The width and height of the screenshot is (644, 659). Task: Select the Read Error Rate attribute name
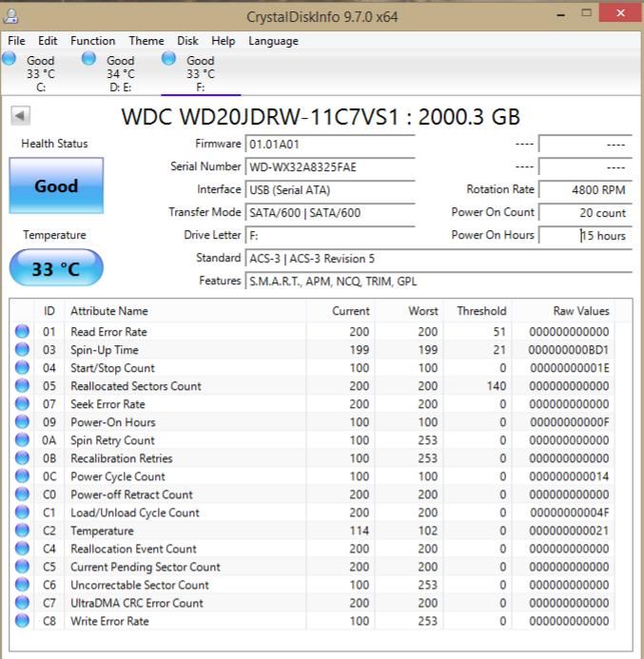(x=108, y=332)
